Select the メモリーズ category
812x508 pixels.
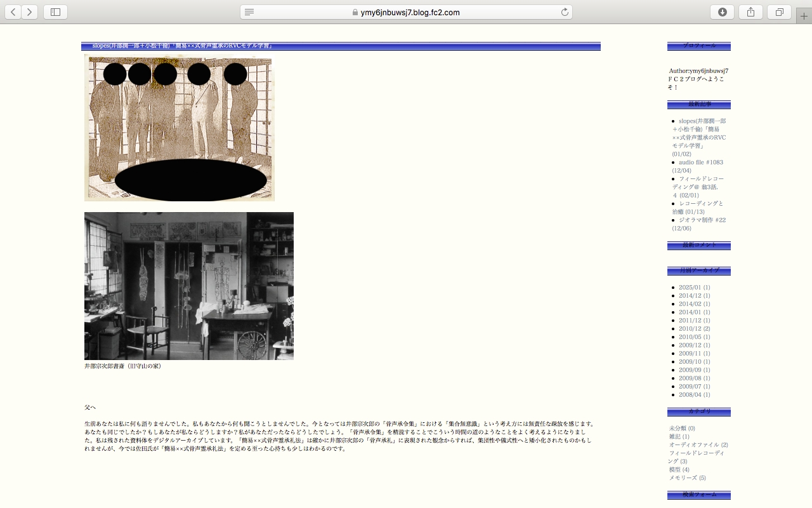tap(683, 478)
